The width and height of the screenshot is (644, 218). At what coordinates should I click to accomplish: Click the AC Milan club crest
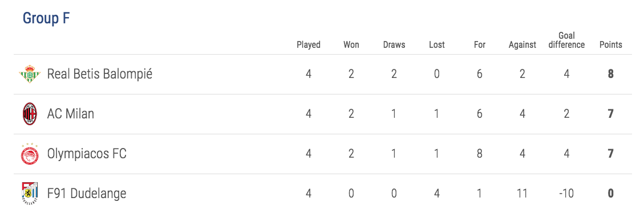click(30, 114)
